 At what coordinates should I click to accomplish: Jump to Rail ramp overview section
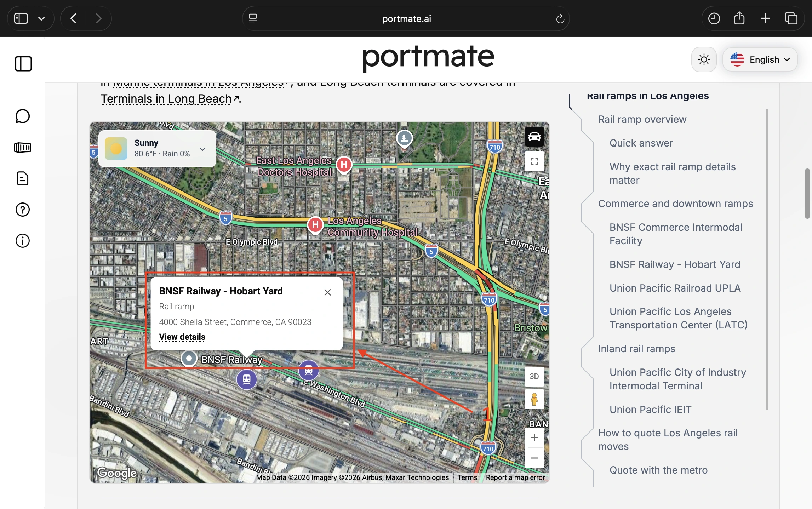642,119
